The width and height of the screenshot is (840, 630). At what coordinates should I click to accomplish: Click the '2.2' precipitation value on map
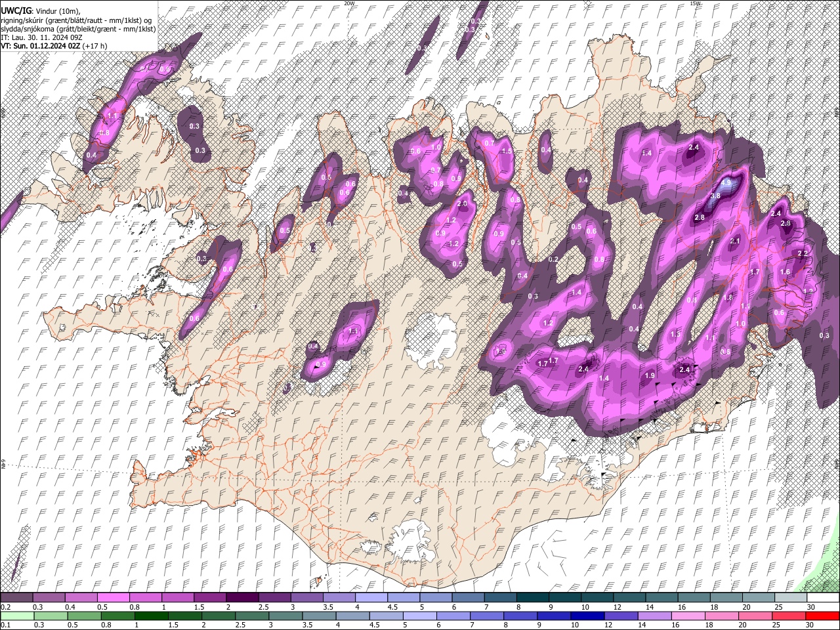[x=802, y=254]
